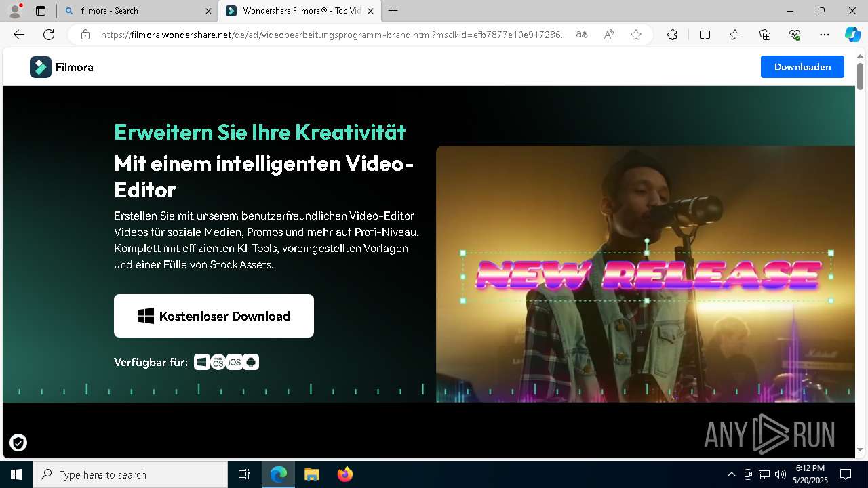Viewport: 868px width, 488px height.
Task: Click the Verfügbar für: label
Action: tap(151, 362)
